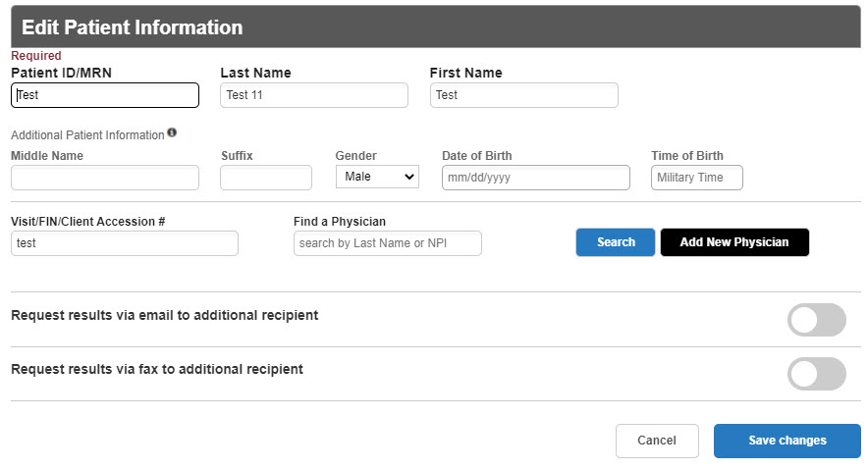Image resolution: width=868 pixels, height=469 pixels.
Task: Focus the Patient ID/MRN field
Action: pyautogui.click(x=105, y=95)
